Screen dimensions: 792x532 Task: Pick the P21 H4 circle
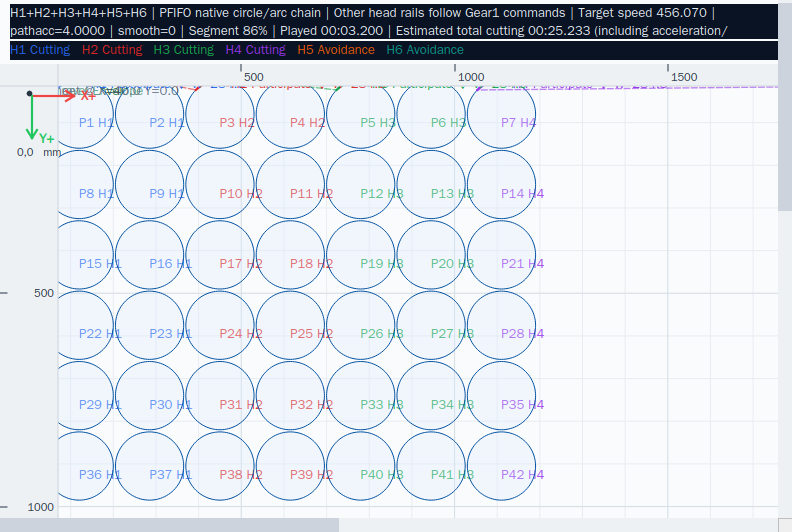(502, 255)
